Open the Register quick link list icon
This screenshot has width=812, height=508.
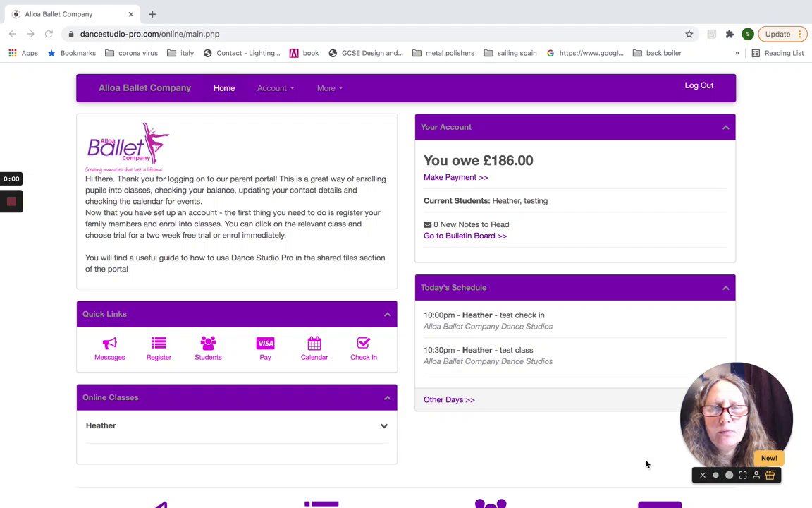point(159,343)
